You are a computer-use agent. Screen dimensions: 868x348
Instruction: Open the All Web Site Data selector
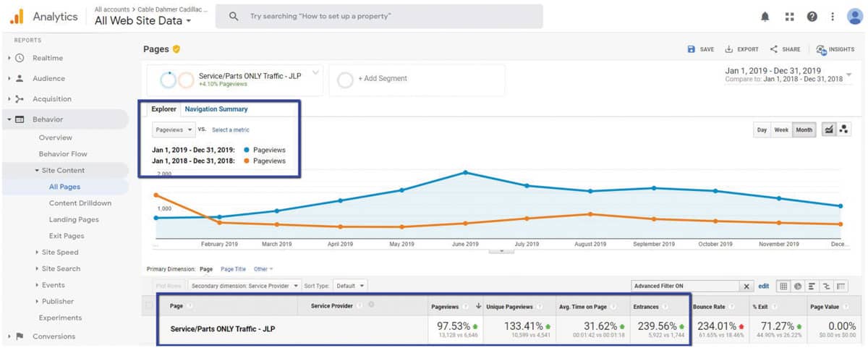[x=142, y=21]
